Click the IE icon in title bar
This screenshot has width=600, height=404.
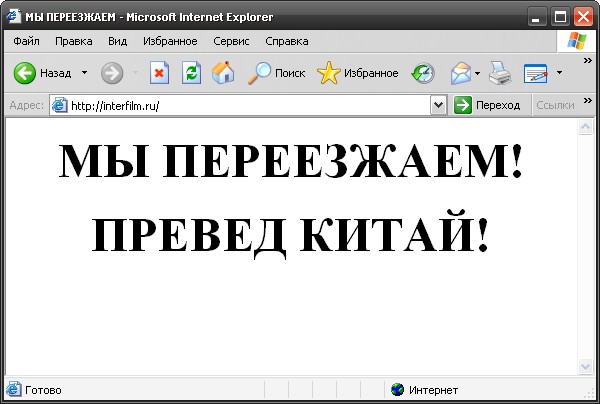click(x=13, y=16)
